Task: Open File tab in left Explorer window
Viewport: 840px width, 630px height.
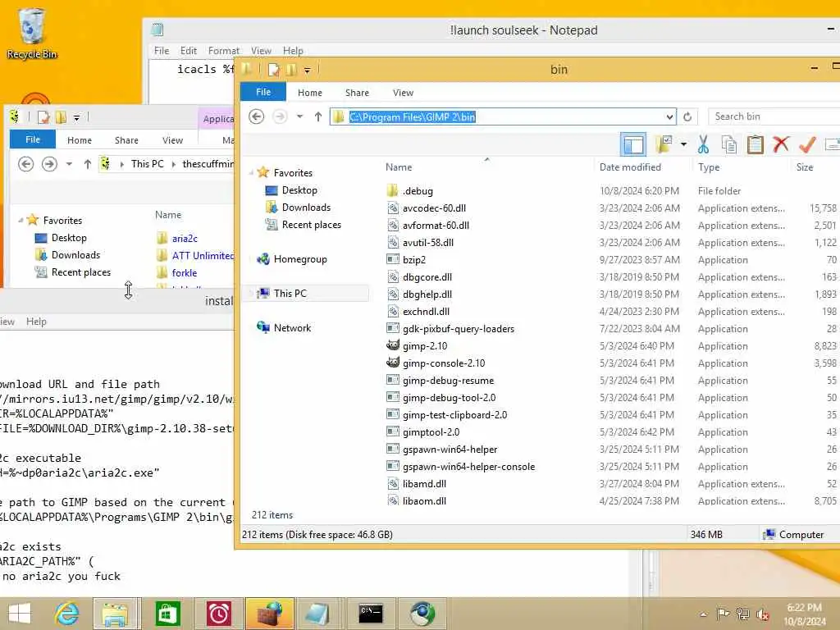Action: (x=33, y=139)
